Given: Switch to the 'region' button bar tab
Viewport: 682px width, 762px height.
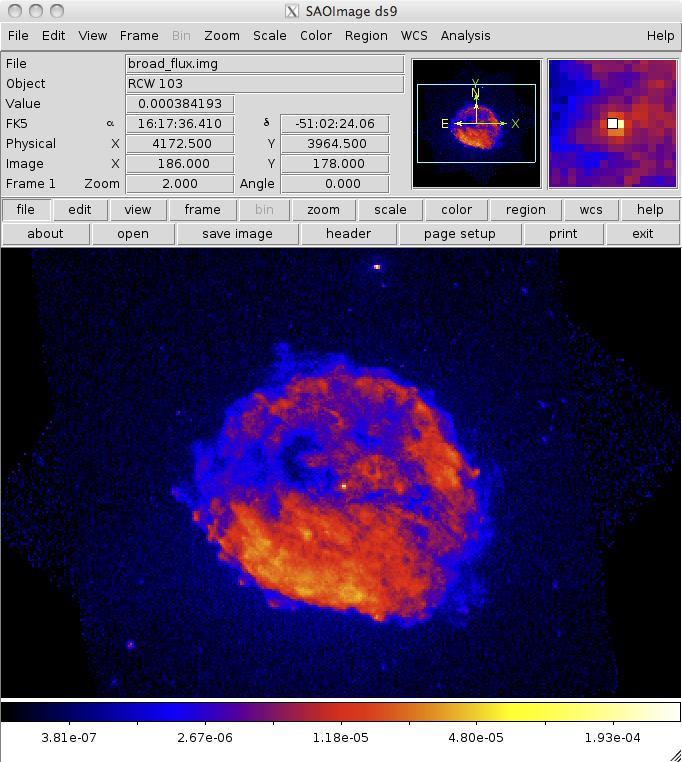Looking at the screenshot, I should [525, 210].
